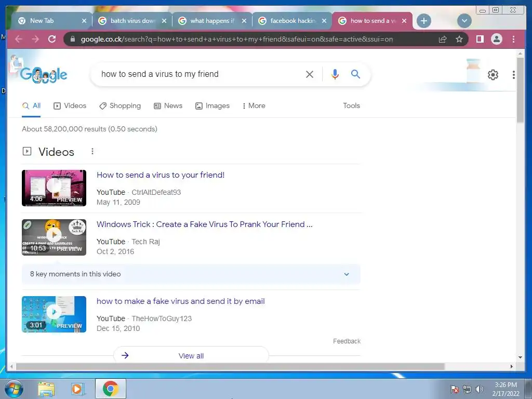Click the CtrlAltDefeat93 channel name
Image resolution: width=532 pixels, height=399 pixels.
(x=156, y=192)
